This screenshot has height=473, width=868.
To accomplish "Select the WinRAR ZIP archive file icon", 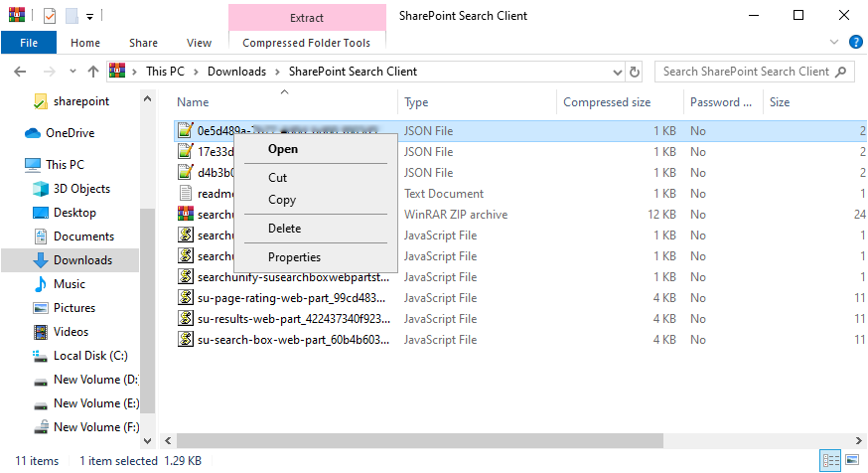I will (185, 215).
